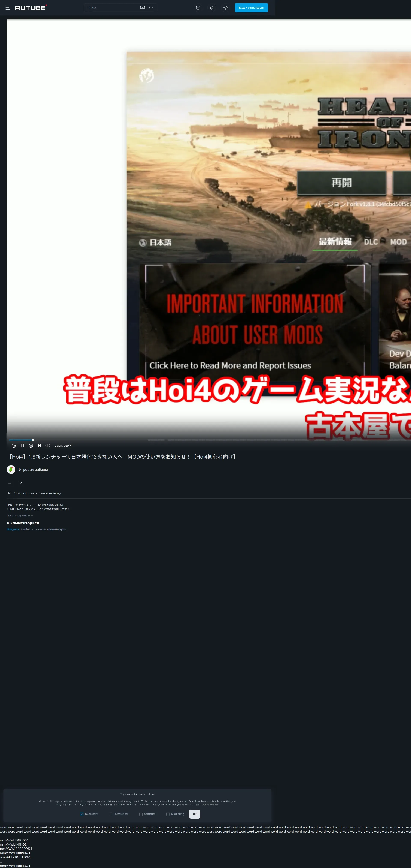411x868 pixels.
Task: Click the upload video icon in header
Action: 198,8
